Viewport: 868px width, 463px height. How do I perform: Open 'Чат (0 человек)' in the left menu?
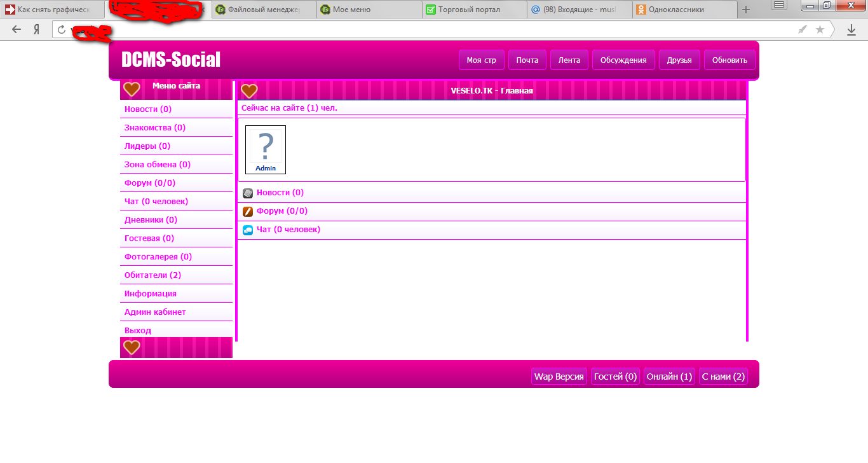pyautogui.click(x=177, y=202)
